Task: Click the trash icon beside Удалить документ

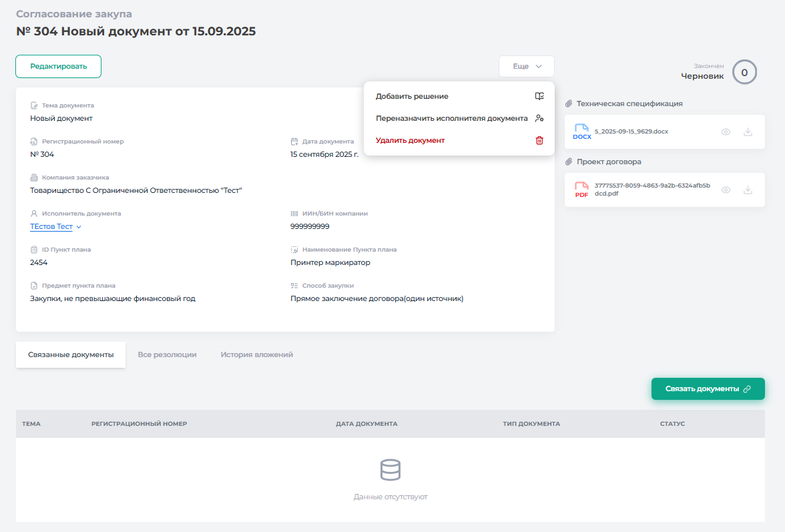Action: (539, 140)
